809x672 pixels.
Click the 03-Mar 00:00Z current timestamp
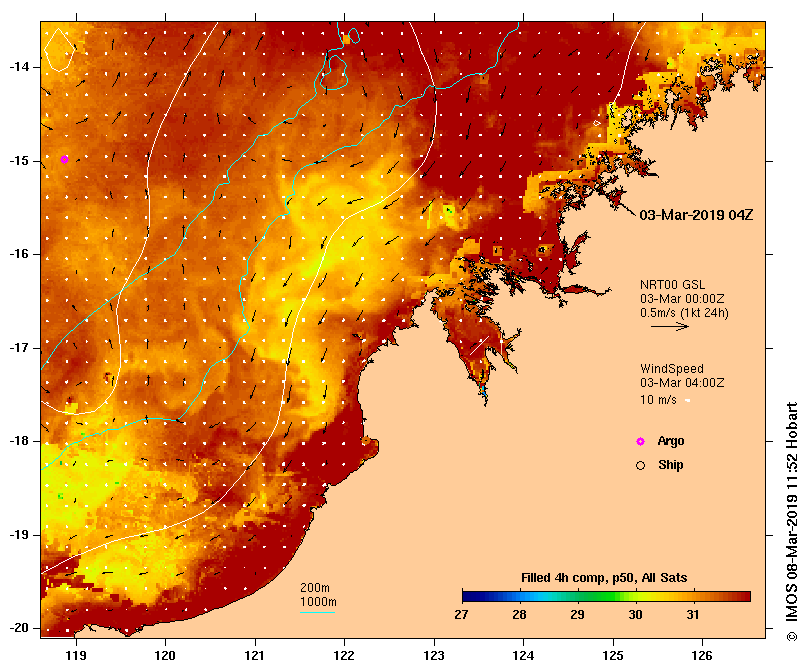click(682, 299)
